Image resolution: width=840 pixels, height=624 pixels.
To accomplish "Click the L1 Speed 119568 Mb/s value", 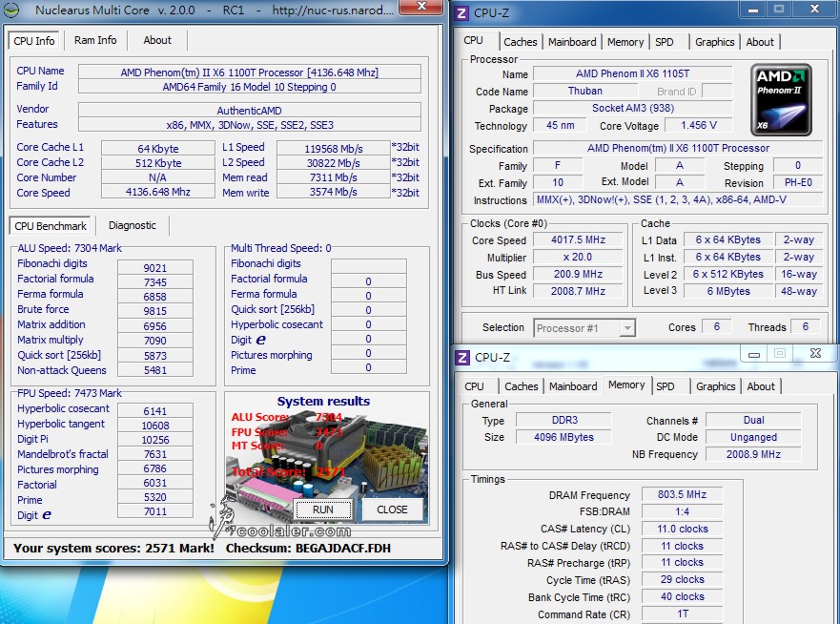I will click(333, 149).
